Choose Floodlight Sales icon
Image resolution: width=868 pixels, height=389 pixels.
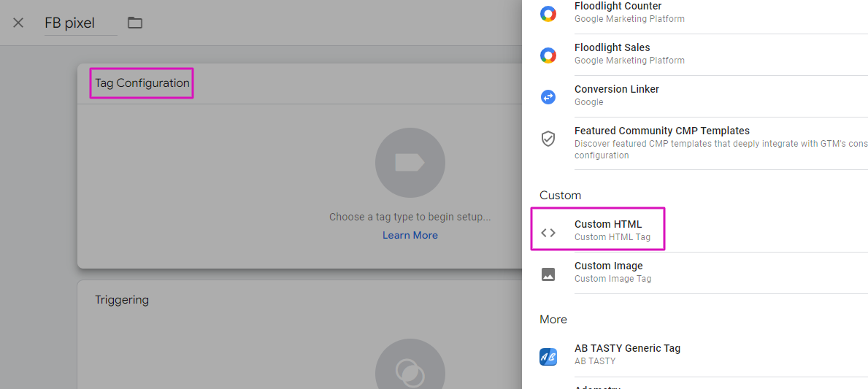548,55
